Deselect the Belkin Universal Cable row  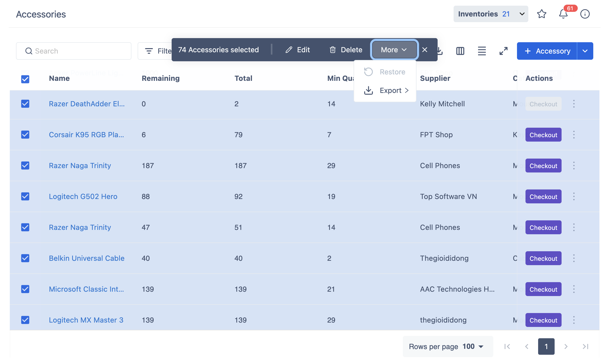point(25,258)
